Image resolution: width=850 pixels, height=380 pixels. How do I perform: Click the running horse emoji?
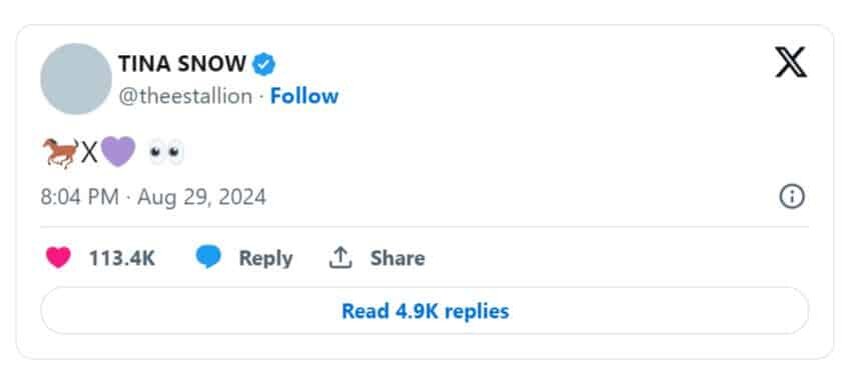(60, 153)
